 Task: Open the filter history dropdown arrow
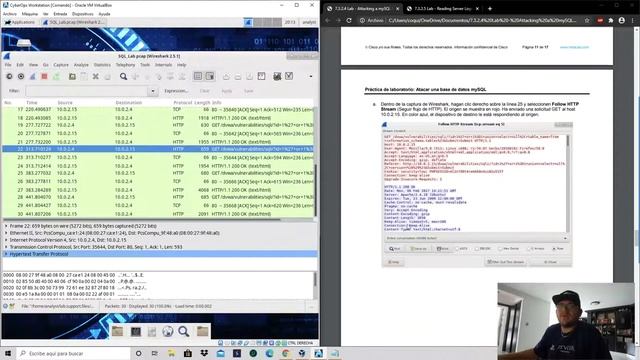click(153, 91)
